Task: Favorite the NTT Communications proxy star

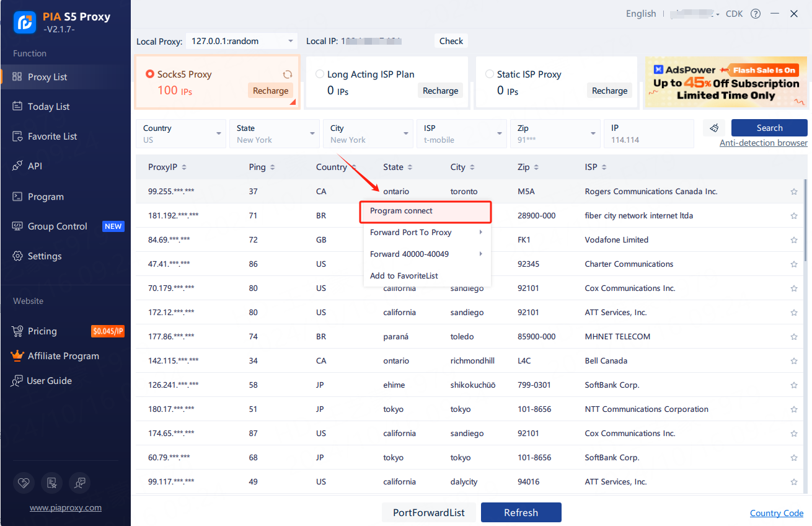Action: [x=794, y=409]
